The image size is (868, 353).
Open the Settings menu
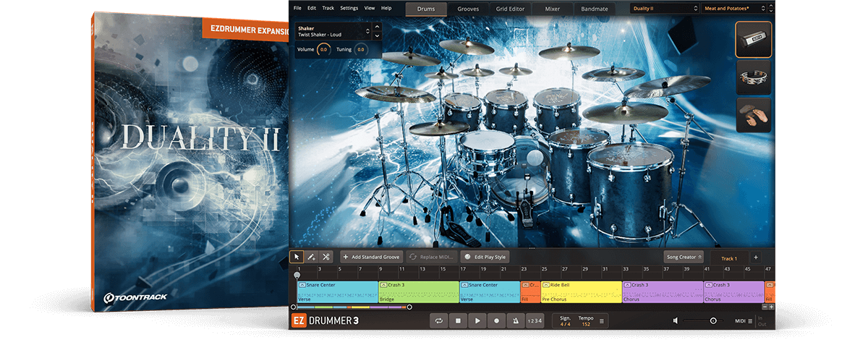[x=349, y=8]
